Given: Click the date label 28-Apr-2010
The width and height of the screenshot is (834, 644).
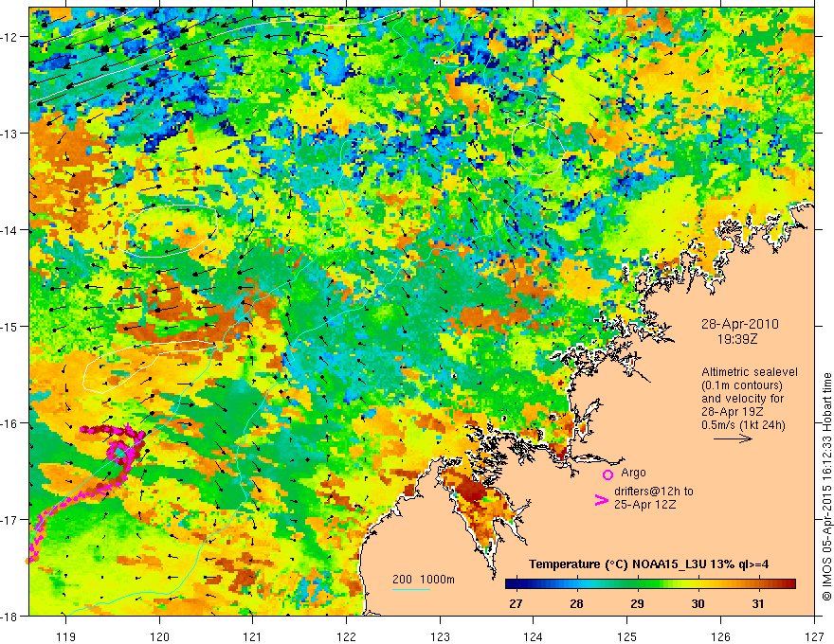Looking at the screenshot, I should pyautogui.click(x=740, y=324).
